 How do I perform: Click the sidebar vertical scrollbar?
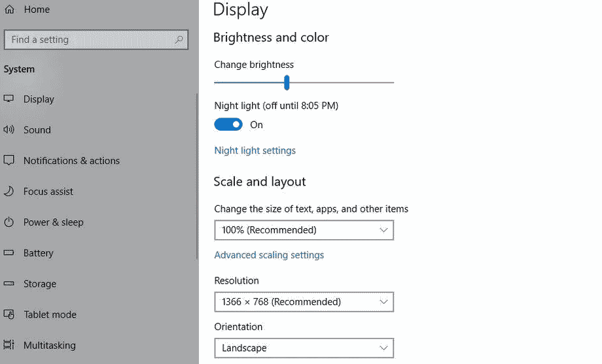tap(197, 176)
